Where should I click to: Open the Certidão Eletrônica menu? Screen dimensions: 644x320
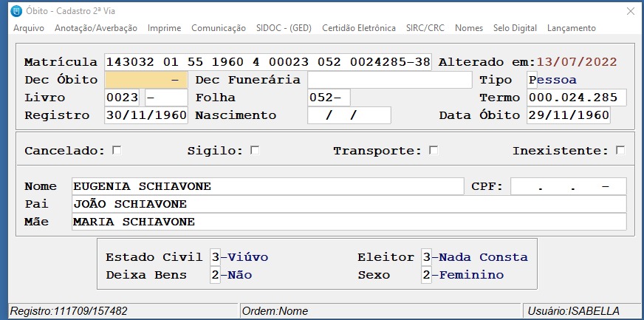click(x=359, y=28)
